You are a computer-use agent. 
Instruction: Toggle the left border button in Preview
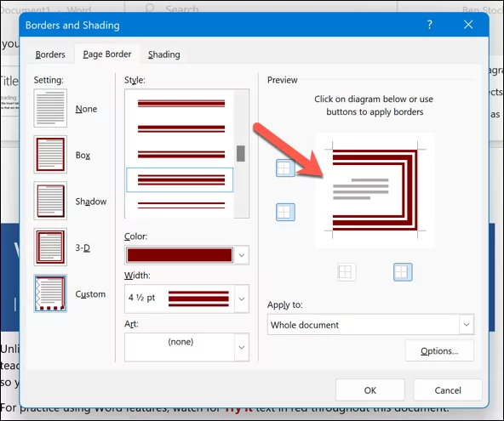point(346,272)
